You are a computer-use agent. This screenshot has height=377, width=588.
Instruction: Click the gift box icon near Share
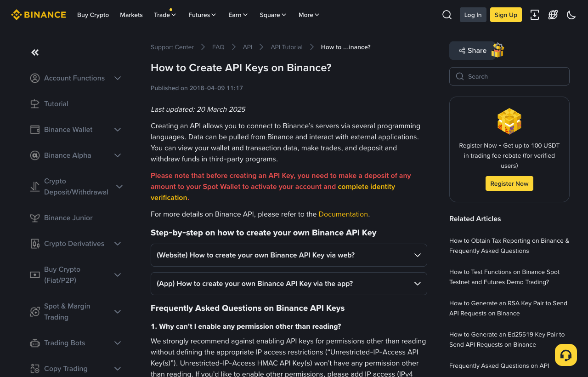click(x=498, y=50)
